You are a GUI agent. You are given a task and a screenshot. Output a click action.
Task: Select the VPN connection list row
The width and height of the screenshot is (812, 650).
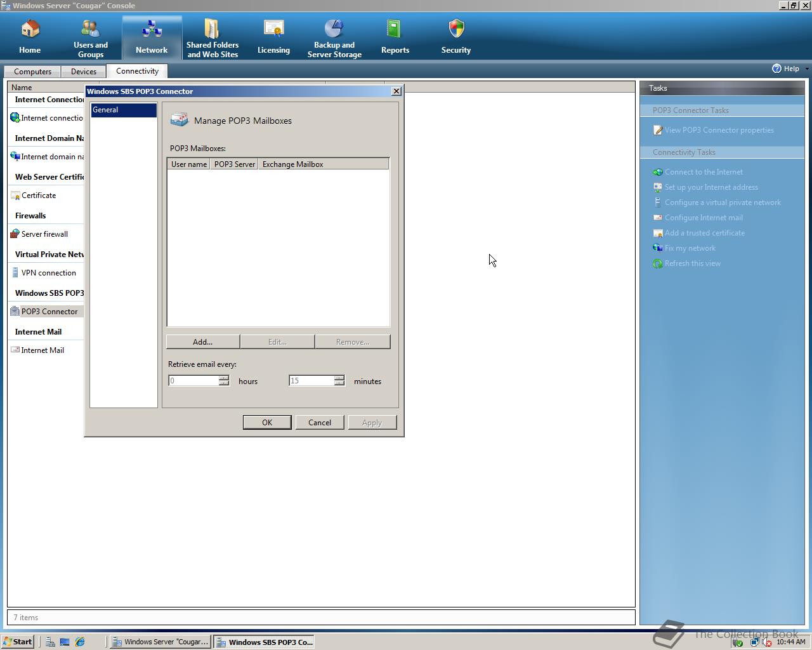coord(46,272)
